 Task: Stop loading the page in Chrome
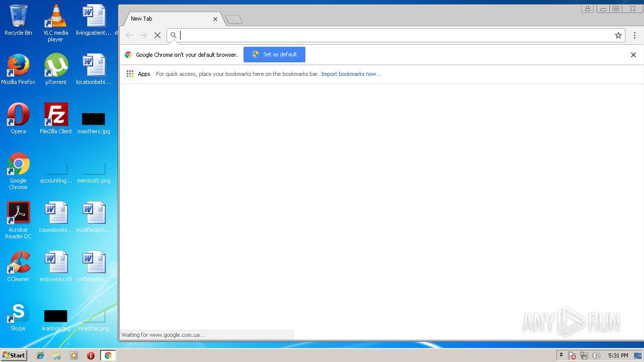157,35
